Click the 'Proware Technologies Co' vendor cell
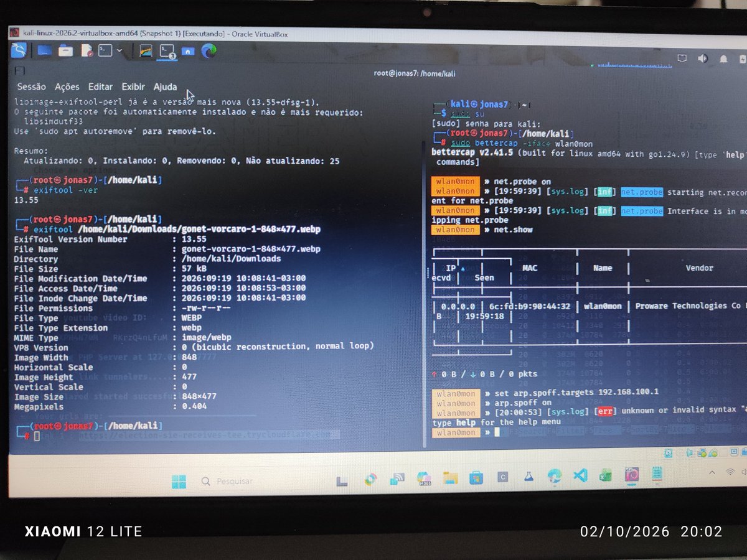This screenshot has width=747, height=560. [x=688, y=306]
